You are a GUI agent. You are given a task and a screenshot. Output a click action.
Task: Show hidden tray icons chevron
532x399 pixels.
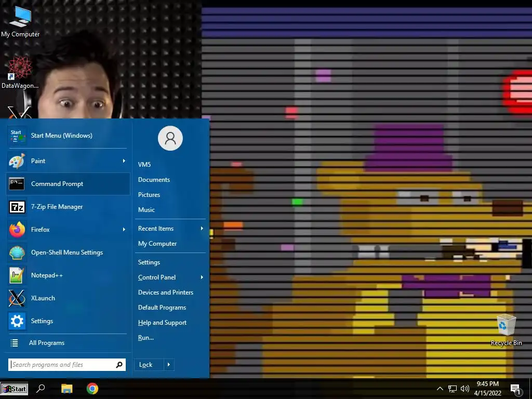440,389
